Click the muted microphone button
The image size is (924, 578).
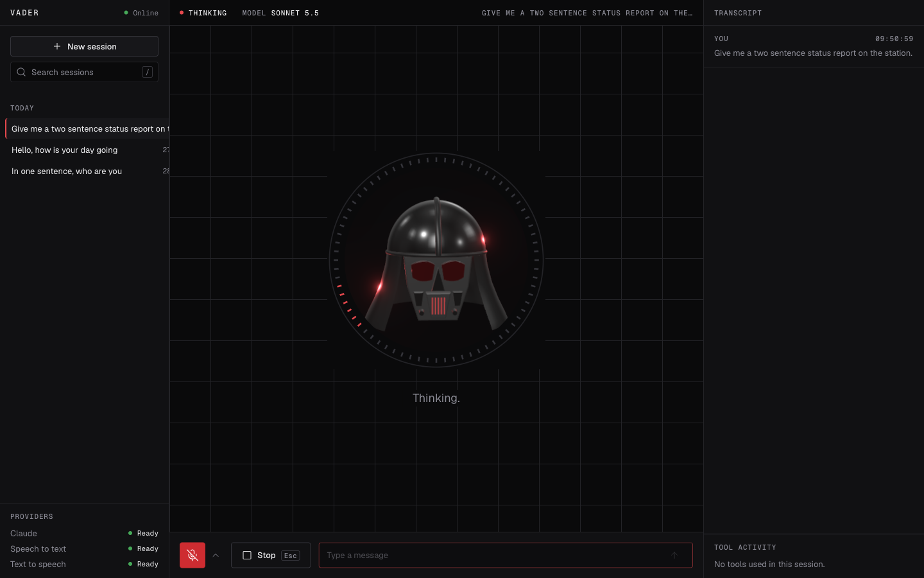coord(193,555)
